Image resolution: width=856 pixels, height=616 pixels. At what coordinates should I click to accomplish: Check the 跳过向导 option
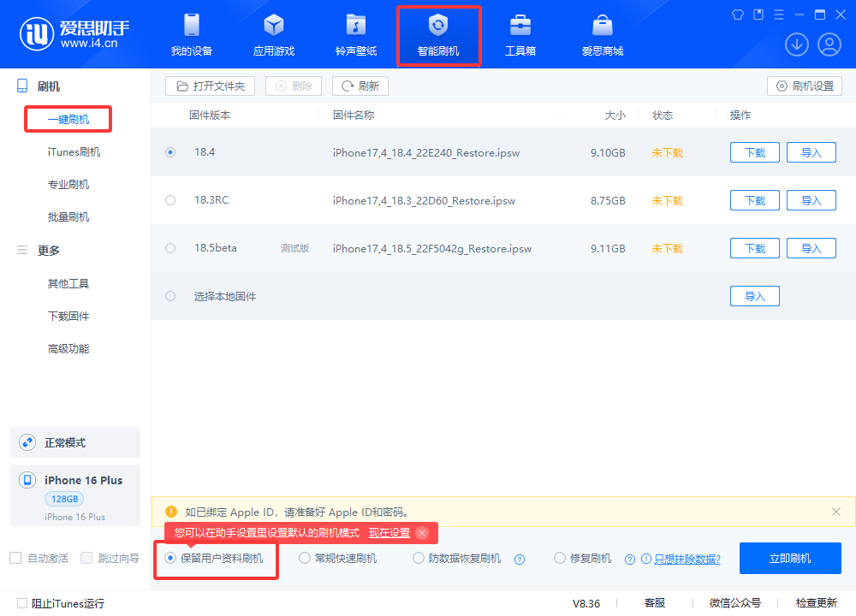[x=86, y=557]
